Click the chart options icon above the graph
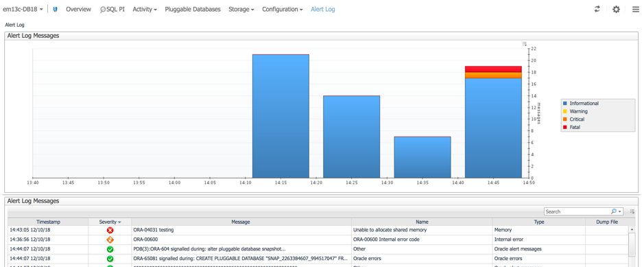 pyautogui.click(x=525, y=43)
